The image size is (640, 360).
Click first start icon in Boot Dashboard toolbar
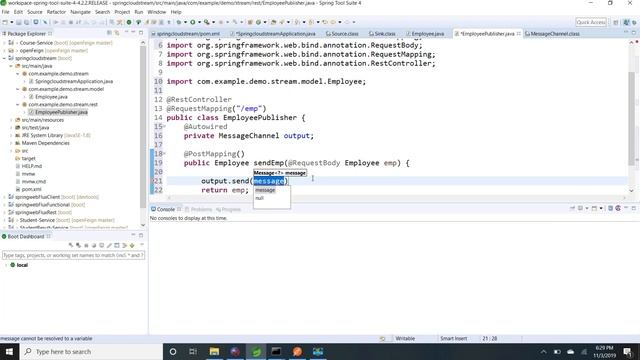click(x=71, y=245)
